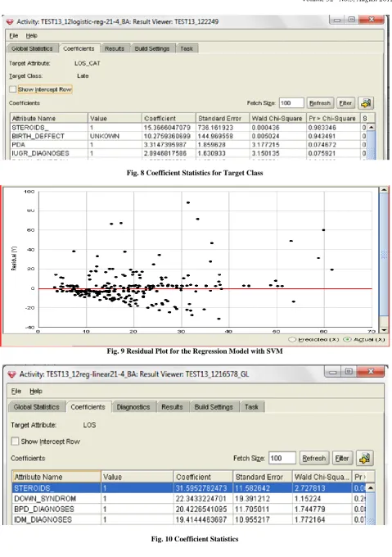Click export icon in logistic-reg Result Viewer
392x557 pixels.
tap(365, 103)
